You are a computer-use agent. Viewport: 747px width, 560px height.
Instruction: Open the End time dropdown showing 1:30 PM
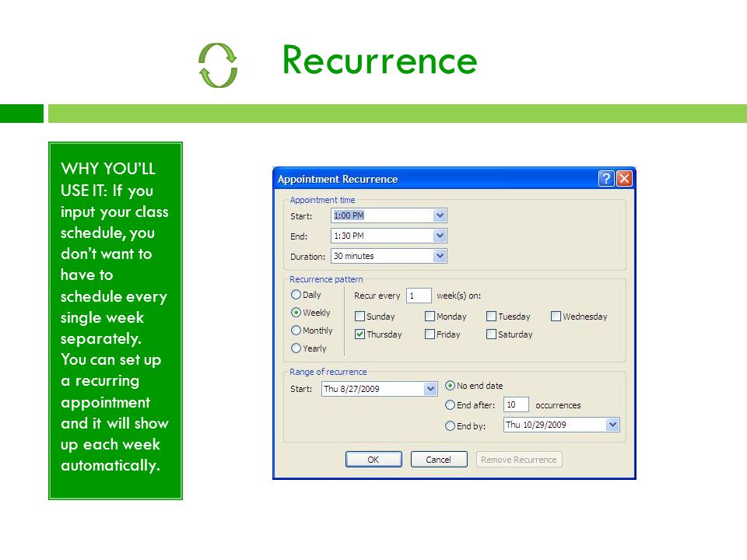[x=440, y=236]
